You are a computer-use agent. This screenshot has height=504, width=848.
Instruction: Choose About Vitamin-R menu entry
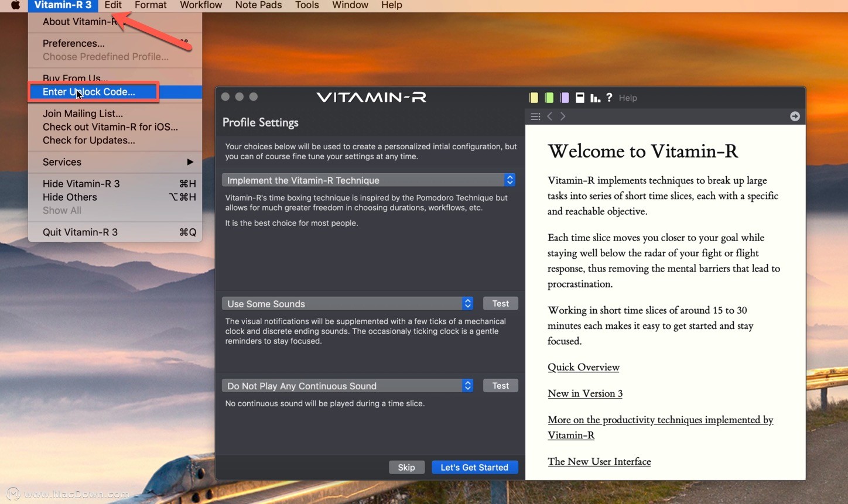point(115,22)
